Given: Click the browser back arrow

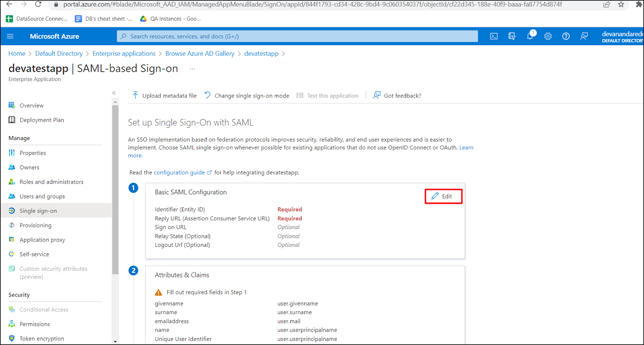Looking at the screenshot, I should [9, 4].
